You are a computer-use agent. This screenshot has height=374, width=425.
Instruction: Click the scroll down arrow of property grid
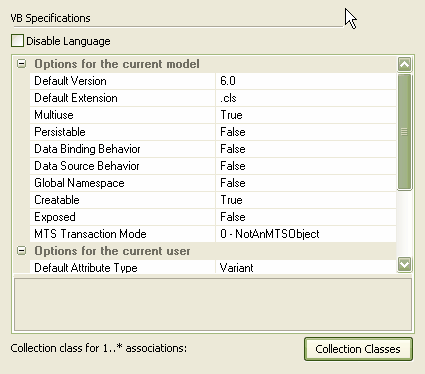(404, 265)
